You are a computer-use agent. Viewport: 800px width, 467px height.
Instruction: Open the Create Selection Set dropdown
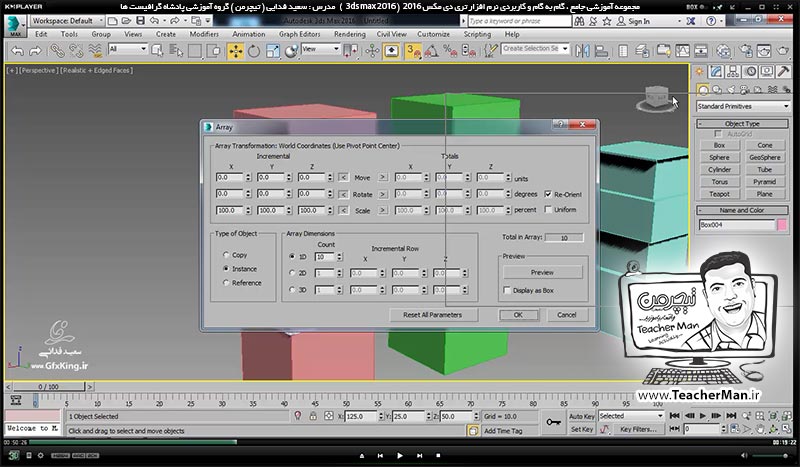coord(535,48)
